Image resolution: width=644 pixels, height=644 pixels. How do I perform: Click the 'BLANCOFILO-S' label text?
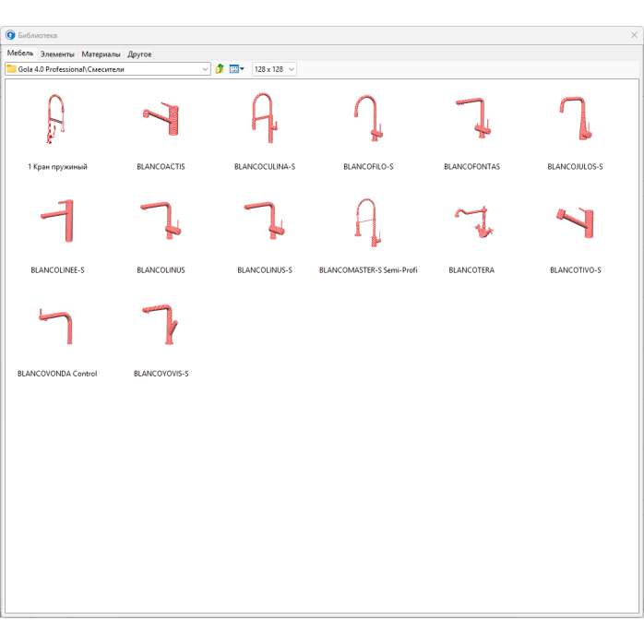[x=368, y=166]
